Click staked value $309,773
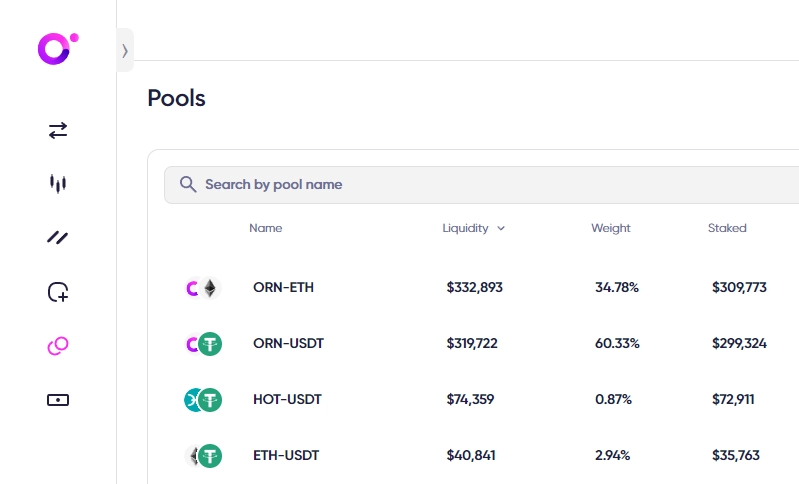This screenshot has width=799, height=484. (x=739, y=287)
